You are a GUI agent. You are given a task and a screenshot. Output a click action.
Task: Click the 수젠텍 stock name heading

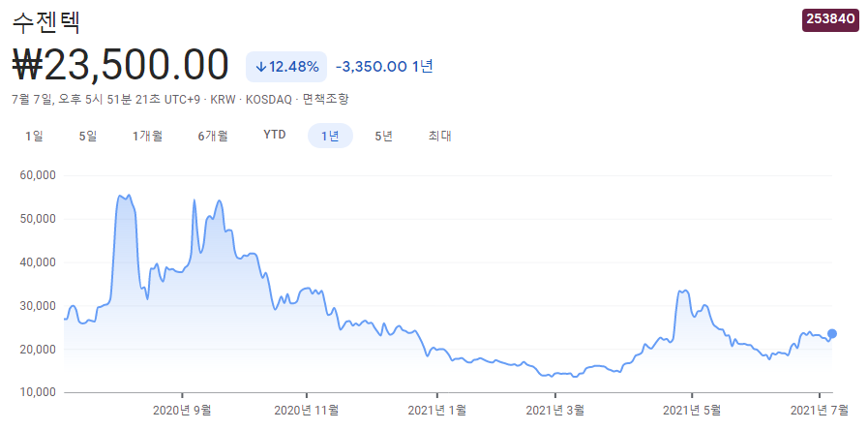pos(46,22)
